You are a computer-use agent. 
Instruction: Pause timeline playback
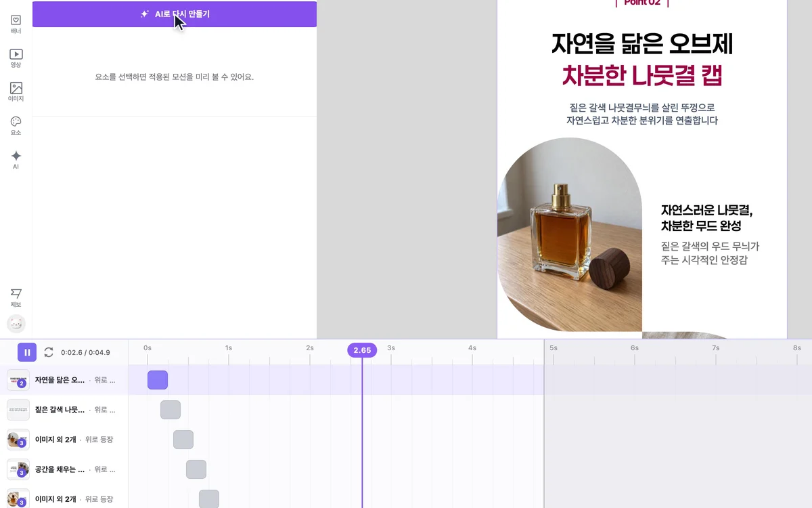coord(27,352)
